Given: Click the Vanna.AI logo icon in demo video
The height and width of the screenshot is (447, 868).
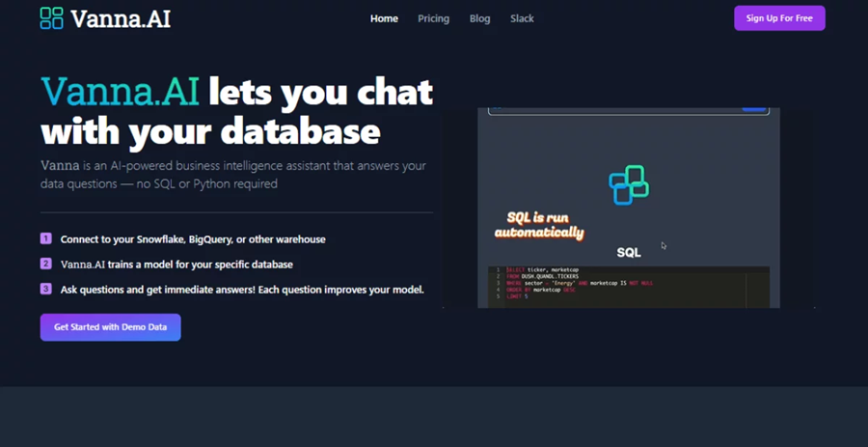Looking at the screenshot, I should click(x=628, y=184).
